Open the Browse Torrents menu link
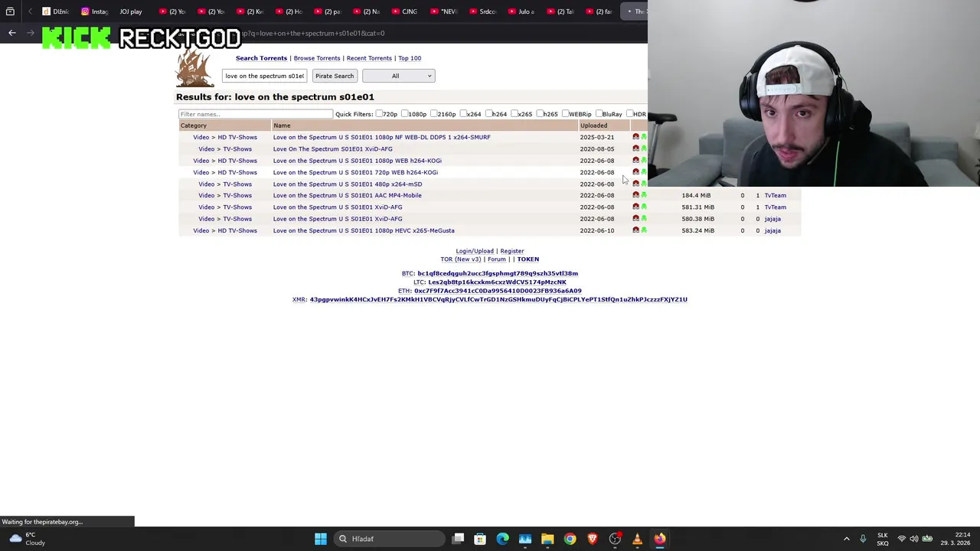The width and height of the screenshot is (980, 551). tap(317, 58)
